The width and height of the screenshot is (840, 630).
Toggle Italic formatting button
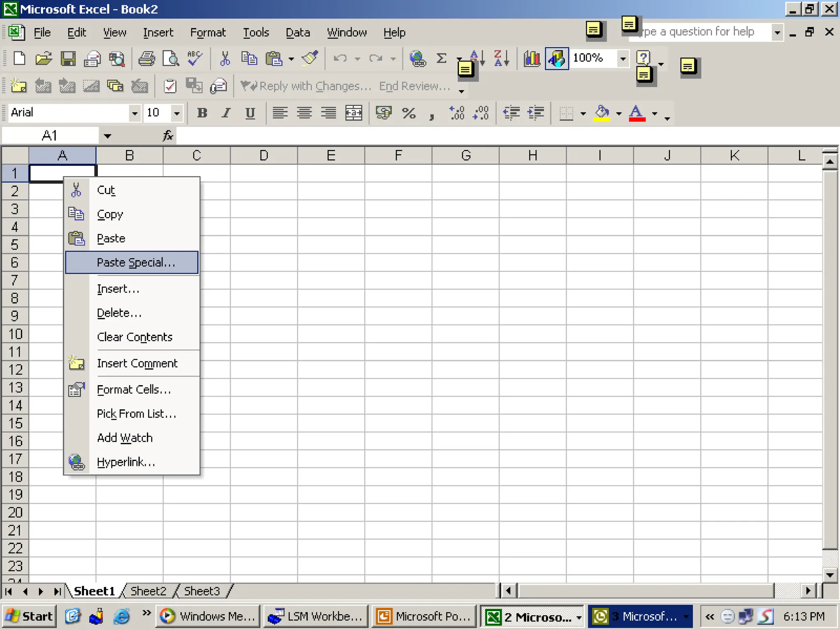coord(226,113)
